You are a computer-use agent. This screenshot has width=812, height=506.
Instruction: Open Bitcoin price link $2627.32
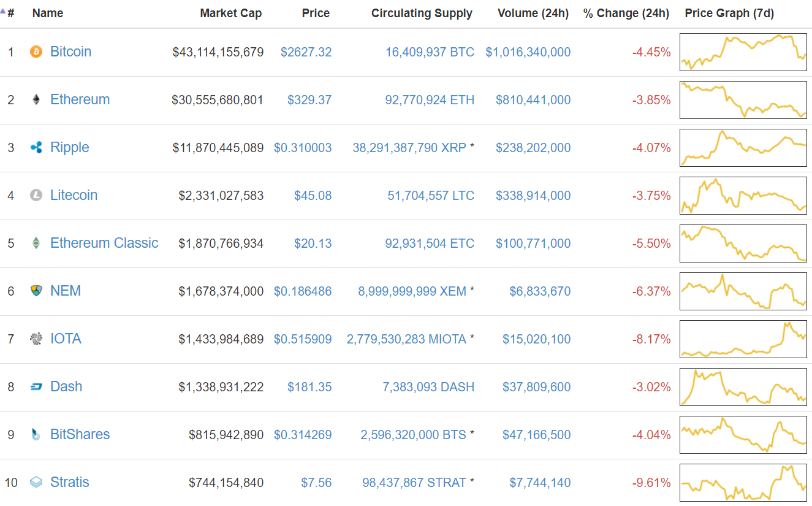tap(306, 52)
